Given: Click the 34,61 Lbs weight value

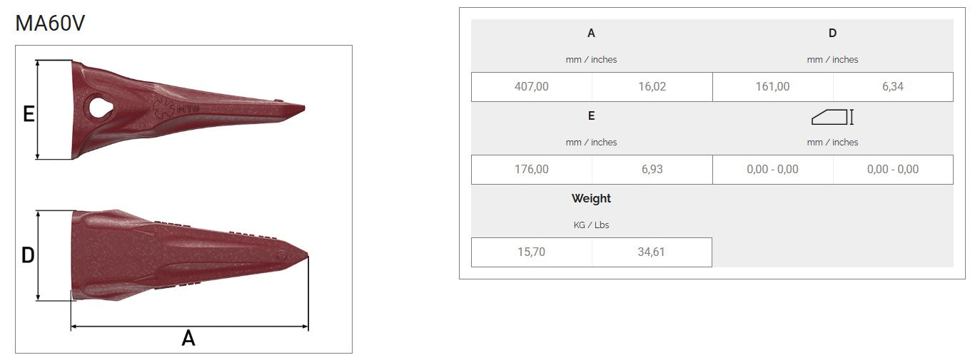Looking at the screenshot, I should (652, 252).
